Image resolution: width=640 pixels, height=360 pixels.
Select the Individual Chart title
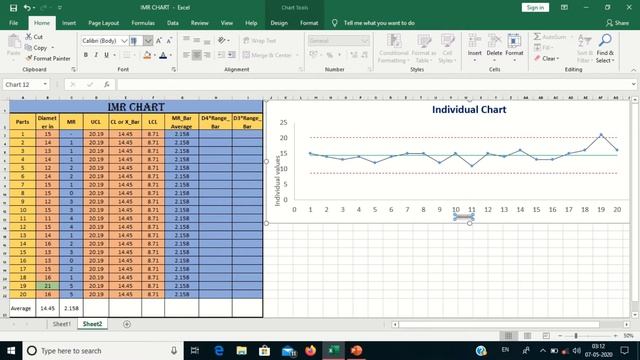point(469,109)
